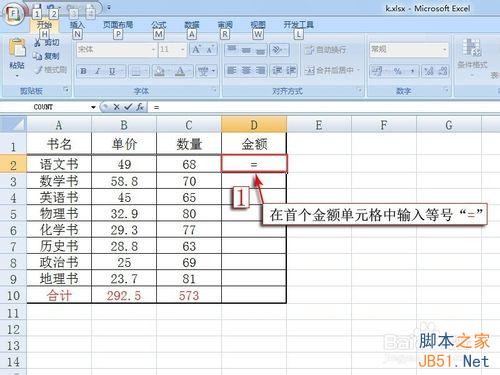Open Insert Function fx dialog
Viewport: 500px width, 375px height.
tap(140, 107)
